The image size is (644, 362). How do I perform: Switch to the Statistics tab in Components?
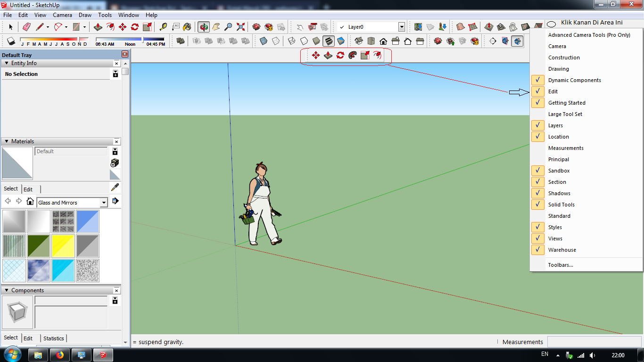tap(53, 338)
